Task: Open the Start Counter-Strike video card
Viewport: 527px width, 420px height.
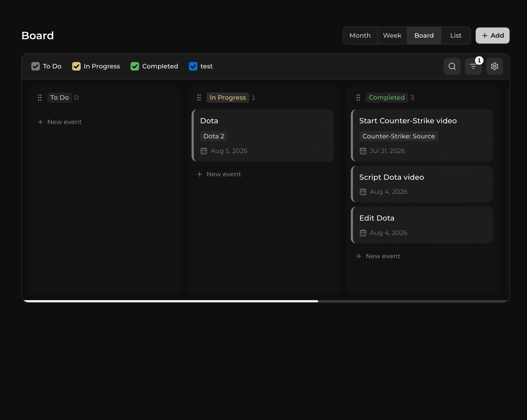Action: click(x=422, y=135)
